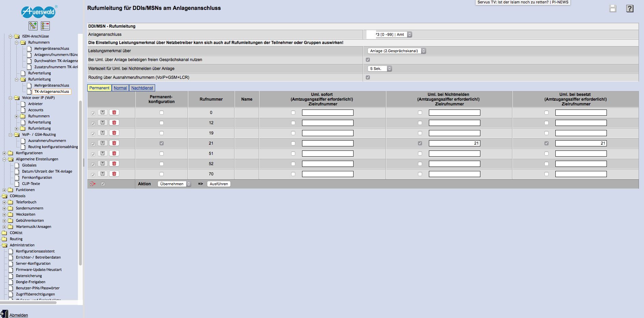Click Uml. bei besetzt field for 70
The image size is (644, 318).
[x=581, y=174]
